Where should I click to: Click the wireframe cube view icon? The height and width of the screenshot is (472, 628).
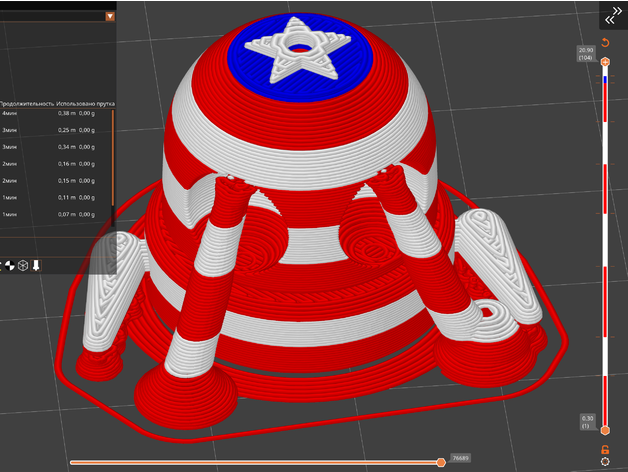point(21,265)
